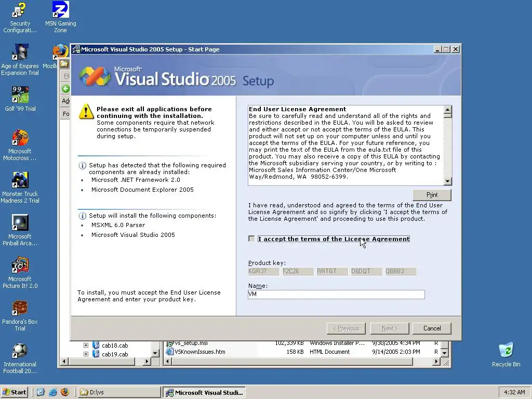Click the file list scroll-right arrow in Explorer
The image size is (532, 399).
436,362
